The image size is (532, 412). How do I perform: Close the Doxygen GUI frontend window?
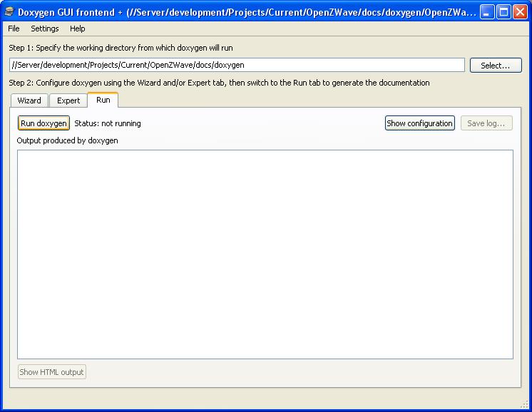pyautogui.click(x=520, y=12)
